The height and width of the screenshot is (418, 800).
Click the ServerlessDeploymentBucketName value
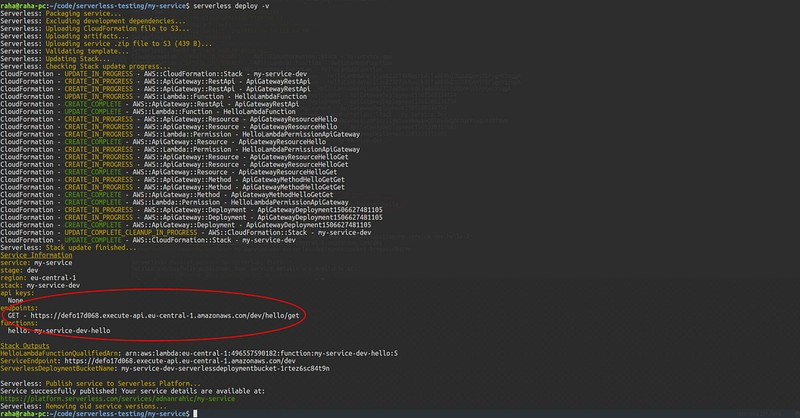(225, 368)
